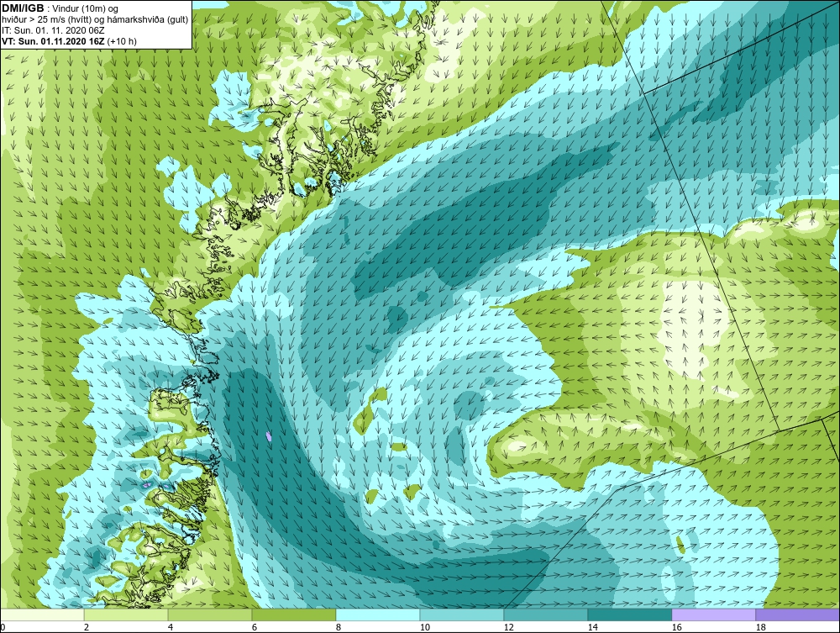Click the purple swatch above 18 m/s
This screenshot has height=633, width=840.
pyautogui.click(x=798, y=615)
